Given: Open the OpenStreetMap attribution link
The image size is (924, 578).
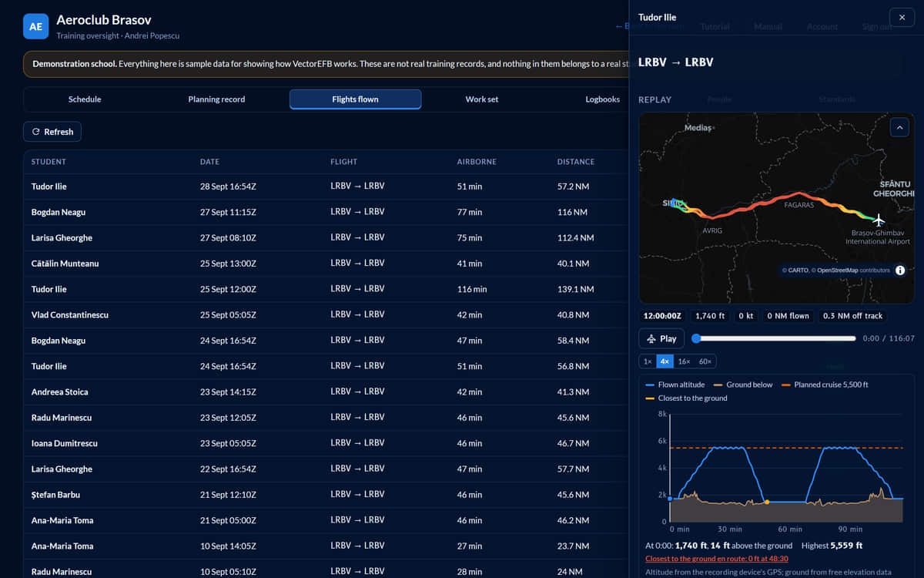Looking at the screenshot, I should [837, 271].
